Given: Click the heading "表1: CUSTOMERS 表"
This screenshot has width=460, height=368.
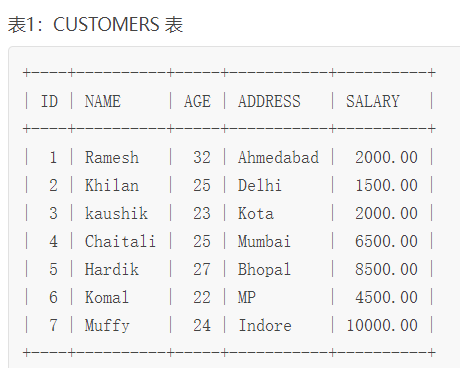Looking at the screenshot, I should point(95,25).
